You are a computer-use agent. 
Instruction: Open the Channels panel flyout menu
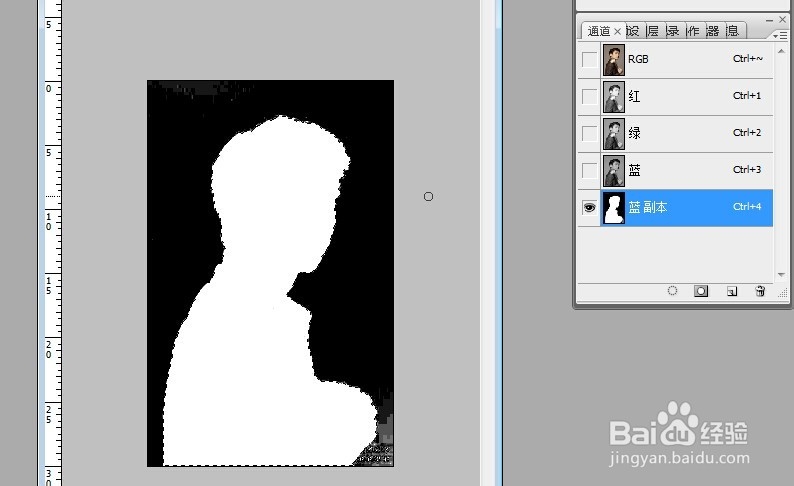pyautogui.click(x=780, y=35)
